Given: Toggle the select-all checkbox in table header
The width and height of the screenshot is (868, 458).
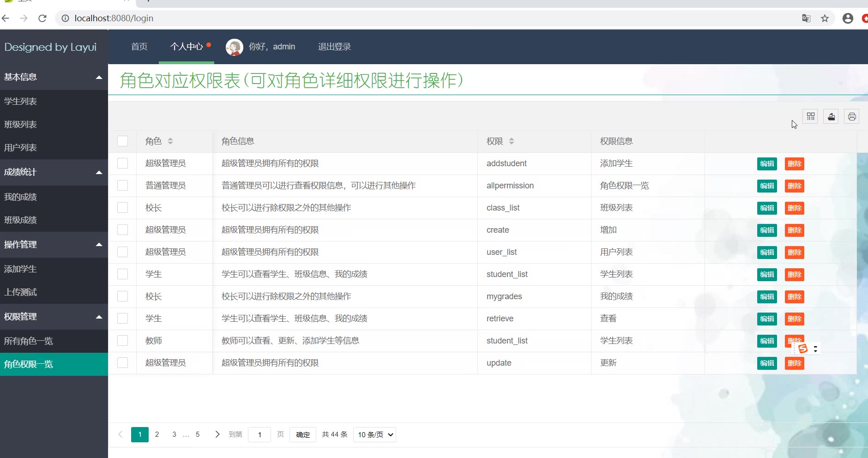Looking at the screenshot, I should pos(123,141).
